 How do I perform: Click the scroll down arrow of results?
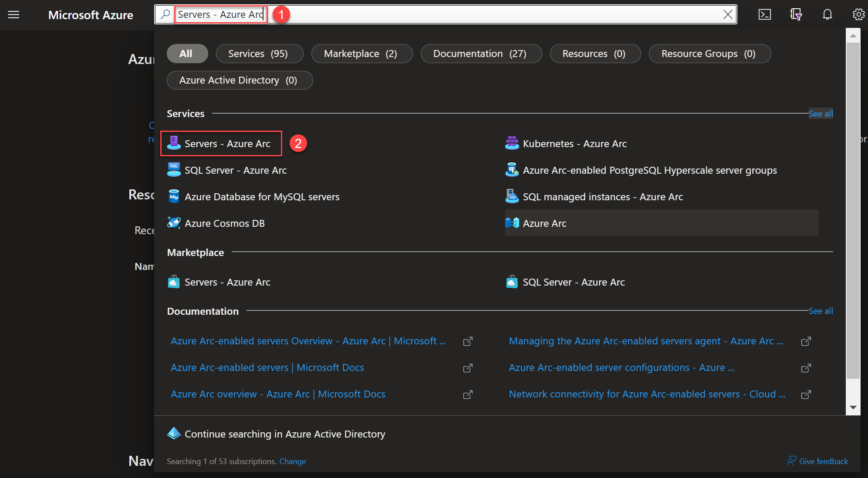pyautogui.click(x=853, y=407)
